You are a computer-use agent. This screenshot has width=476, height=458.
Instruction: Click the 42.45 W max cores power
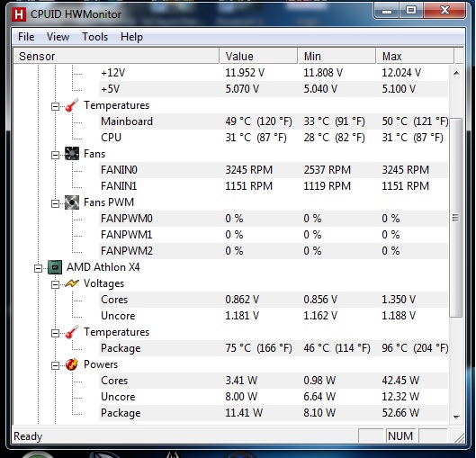(x=400, y=381)
